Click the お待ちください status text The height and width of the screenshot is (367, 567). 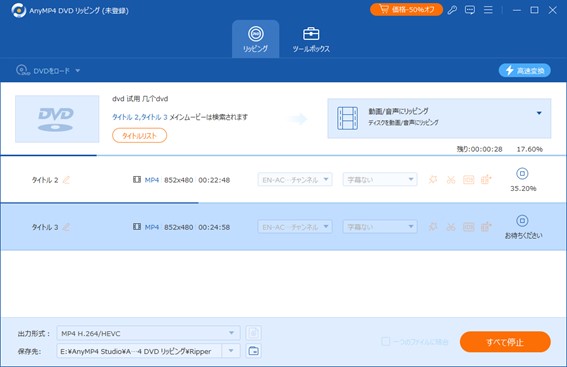click(x=523, y=235)
